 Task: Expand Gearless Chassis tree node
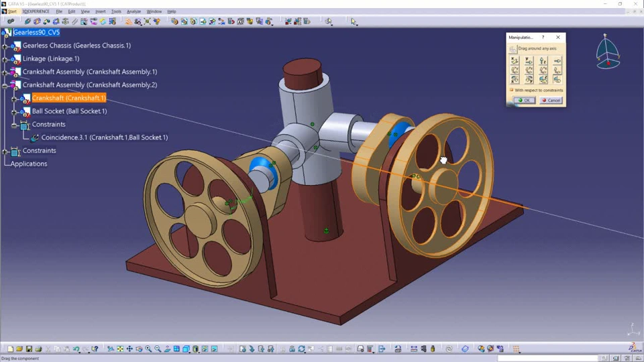tap(5, 46)
